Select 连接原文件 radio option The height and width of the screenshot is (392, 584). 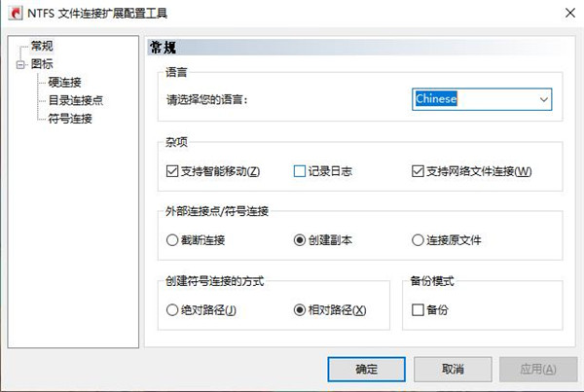pos(418,240)
